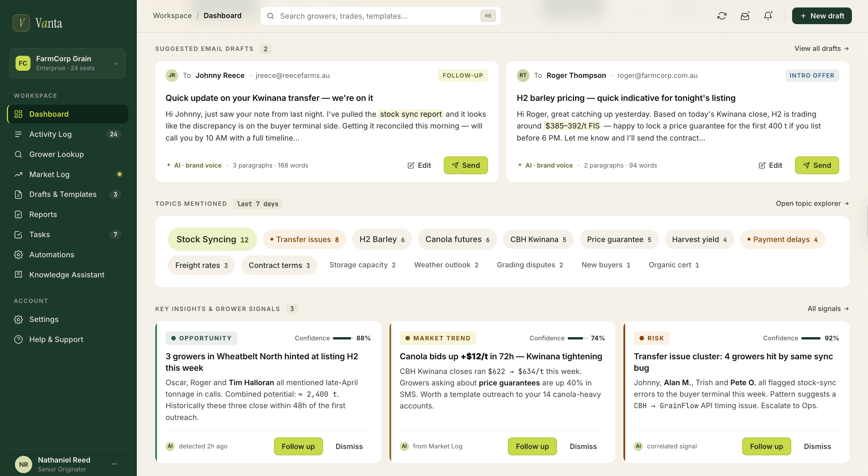The image size is (868, 476).
Task: Click the sync refresh icon in the header
Action: 721,16
